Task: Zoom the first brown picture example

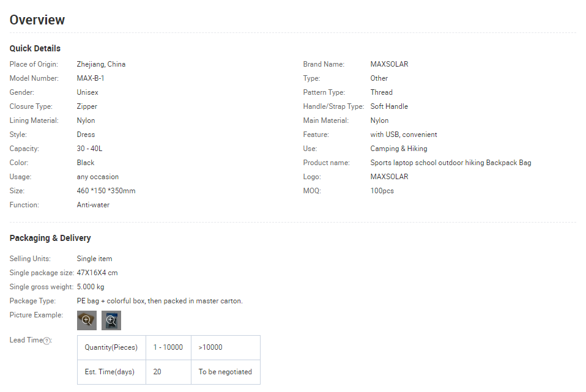Action: point(87,320)
